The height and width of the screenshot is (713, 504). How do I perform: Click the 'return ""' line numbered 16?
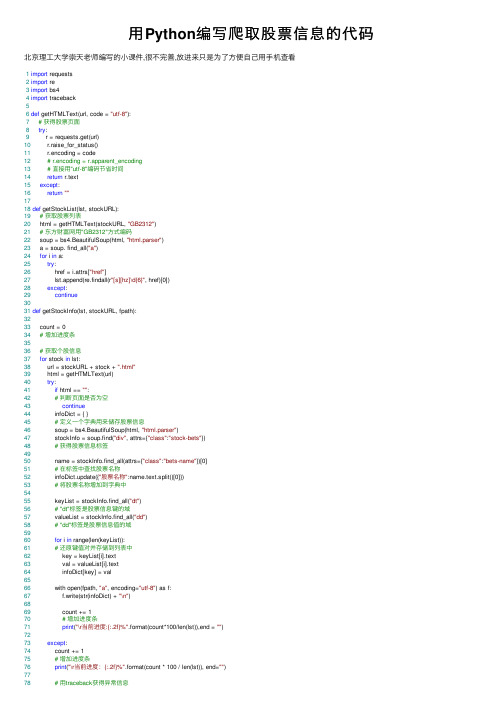[58, 193]
